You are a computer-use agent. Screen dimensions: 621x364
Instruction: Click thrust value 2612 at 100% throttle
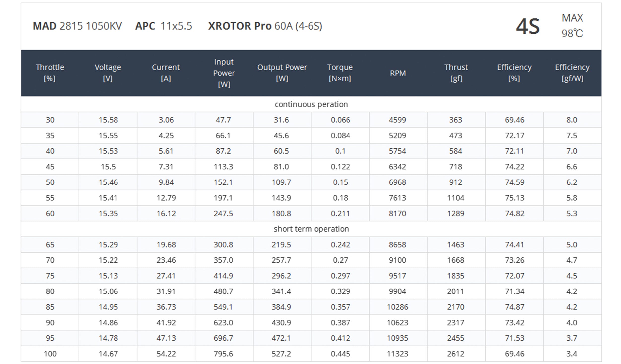pyautogui.click(x=456, y=354)
